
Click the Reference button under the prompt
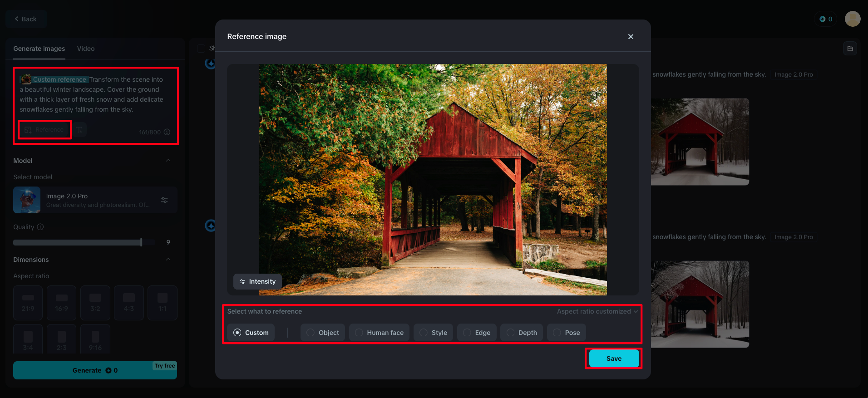[44, 130]
